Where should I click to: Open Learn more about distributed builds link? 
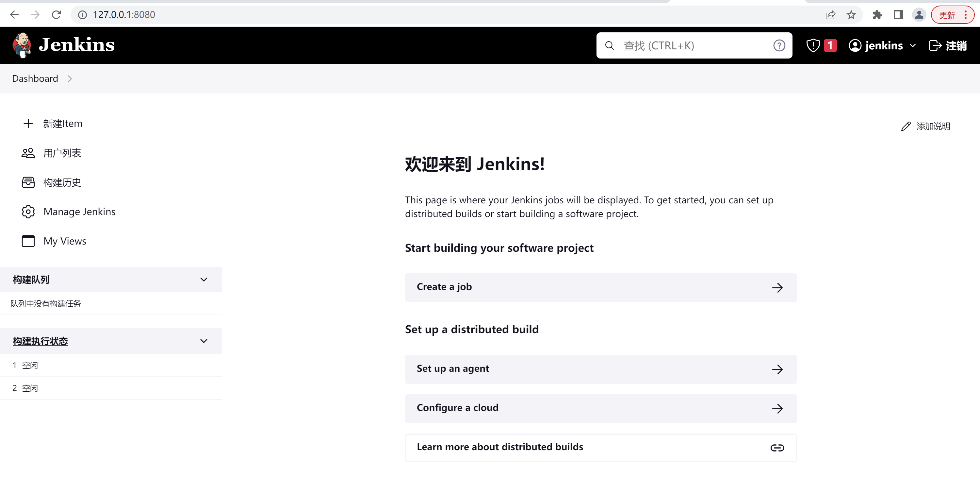[x=600, y=447]
